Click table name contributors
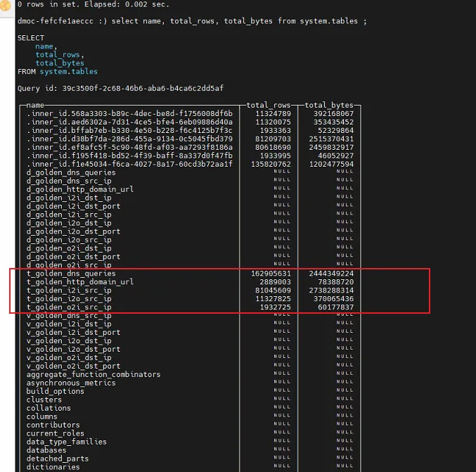This screenshot has height=472, width=476. click(53, 425)
